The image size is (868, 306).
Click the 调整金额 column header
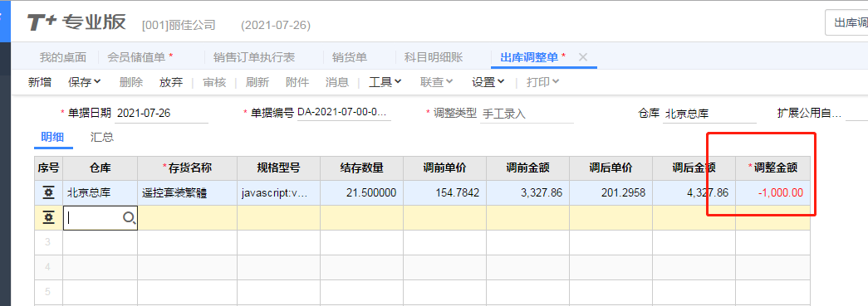(772, 168)
